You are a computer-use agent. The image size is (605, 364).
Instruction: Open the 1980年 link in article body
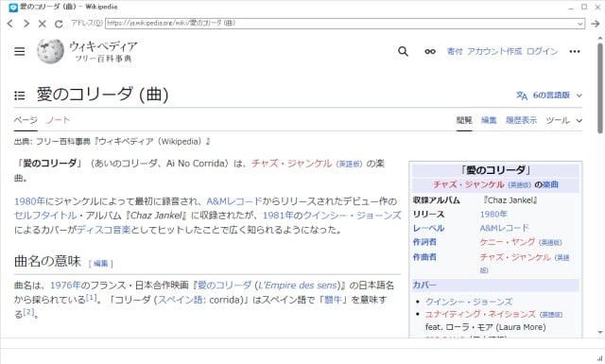tap(29, 201)
